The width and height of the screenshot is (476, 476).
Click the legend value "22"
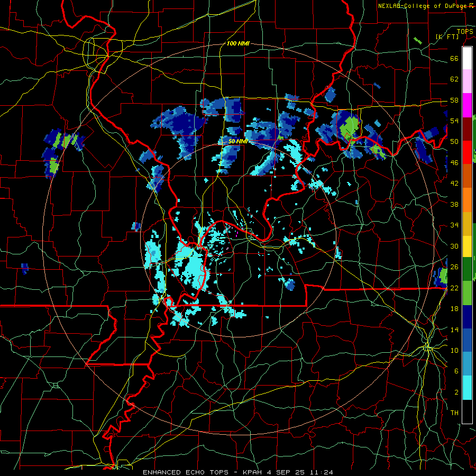(454, 288)
